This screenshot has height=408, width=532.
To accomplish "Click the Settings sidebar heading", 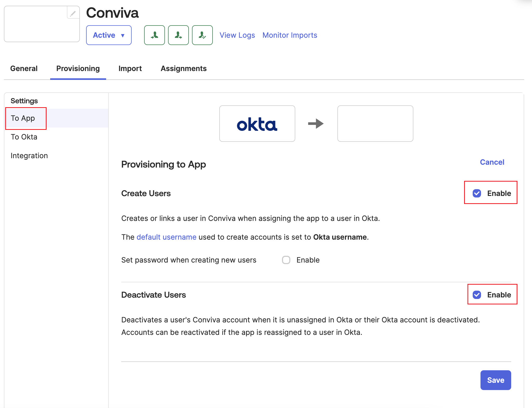I will (x=24, y=101).
